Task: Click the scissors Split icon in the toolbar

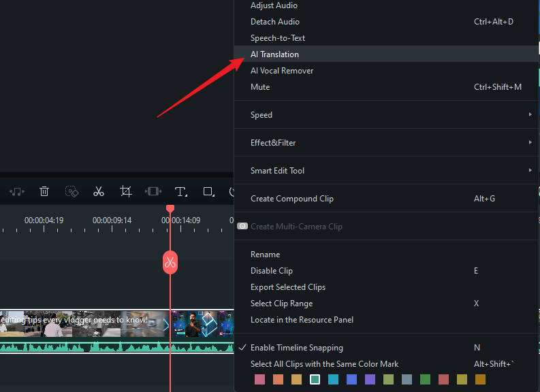Action: pos(99,191)
